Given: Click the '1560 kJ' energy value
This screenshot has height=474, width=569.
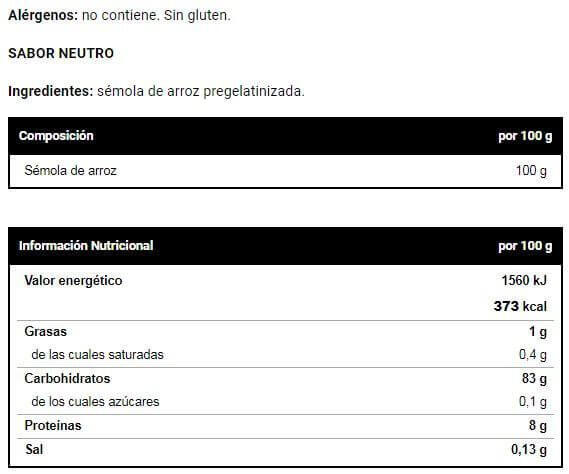Looking at the screenshot, I should [x=524, y=281].
